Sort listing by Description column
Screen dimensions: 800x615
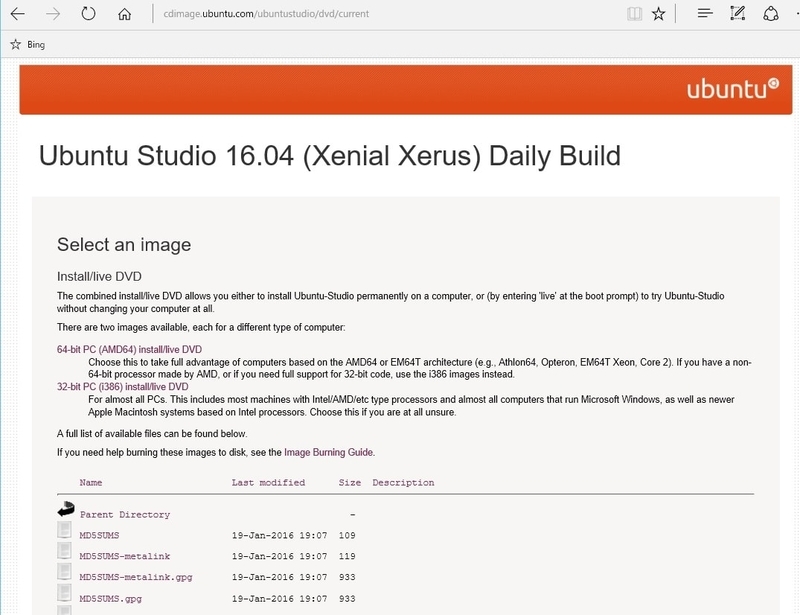point(403,483)
